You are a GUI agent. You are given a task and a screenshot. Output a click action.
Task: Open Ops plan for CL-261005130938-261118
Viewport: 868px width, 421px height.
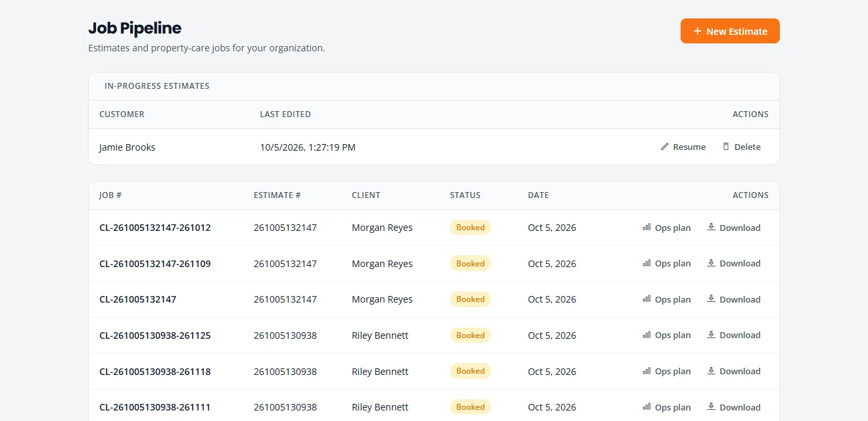[667, 371]
